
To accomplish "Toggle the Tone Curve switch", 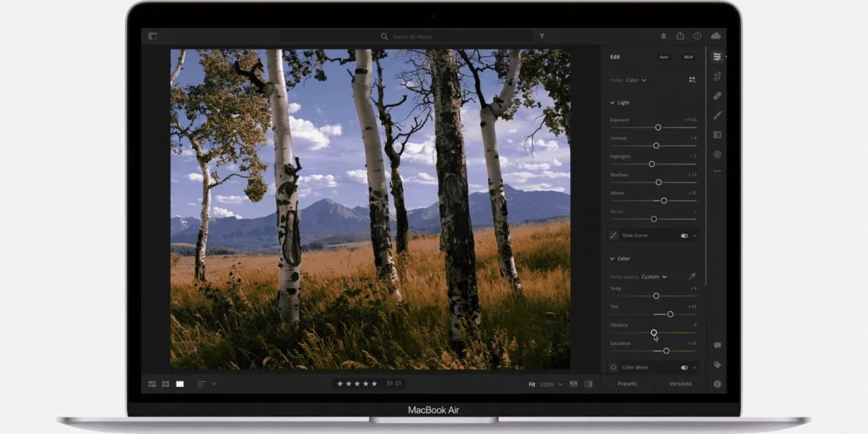I will (685, 235).
